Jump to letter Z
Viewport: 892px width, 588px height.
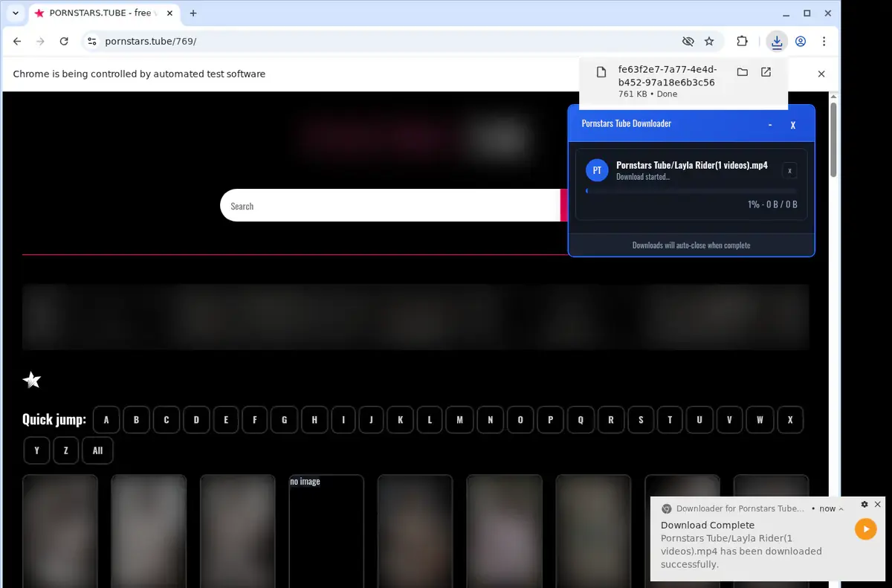(65, 450)
